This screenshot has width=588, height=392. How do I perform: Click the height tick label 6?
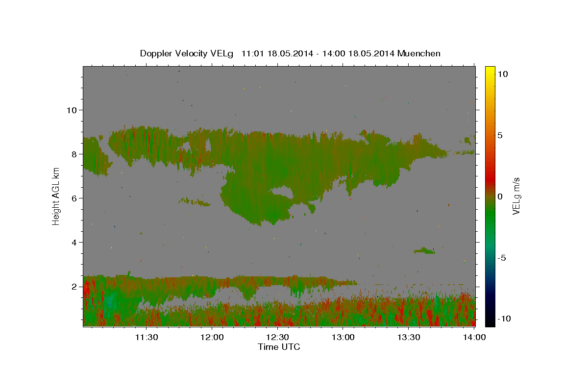pyautogui.click(x=74, y=198)
